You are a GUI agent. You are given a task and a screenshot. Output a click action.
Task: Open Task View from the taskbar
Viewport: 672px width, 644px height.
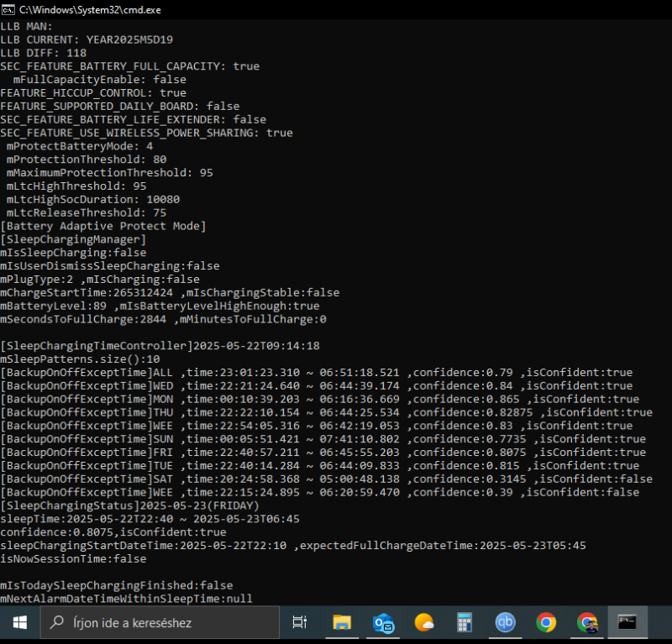click(x=300, y=622)
